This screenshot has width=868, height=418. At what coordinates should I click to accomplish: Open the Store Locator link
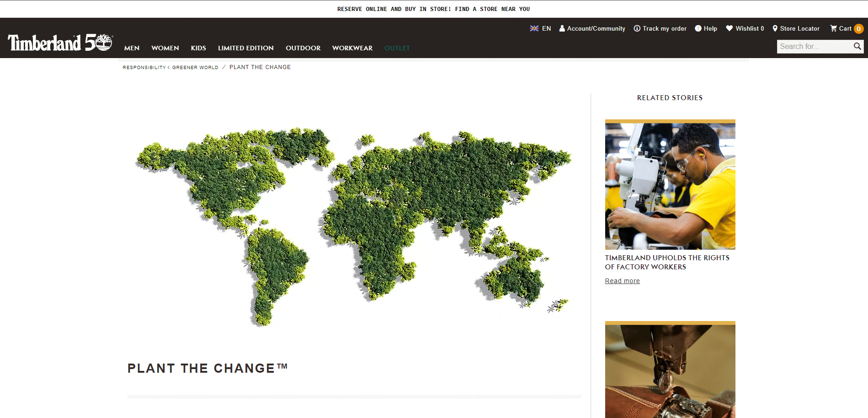799,28
